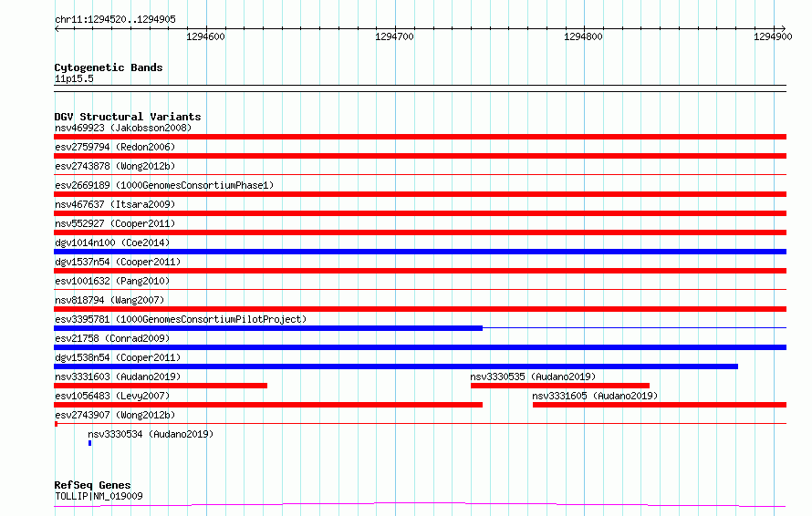Click the 1294900 ruler position
Image resolution: width=812 pixels, height=516 pixels.
coord(773,36)
